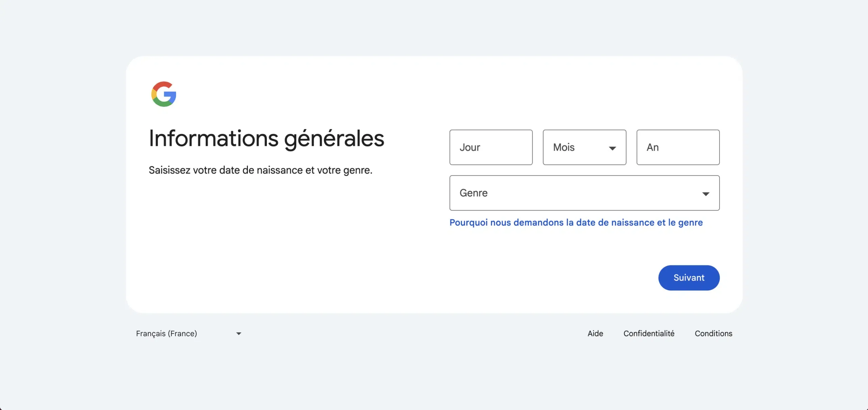This screenshot has width=868, height=410.
Task: Click the Suivant button
Action: click(689, 278)
